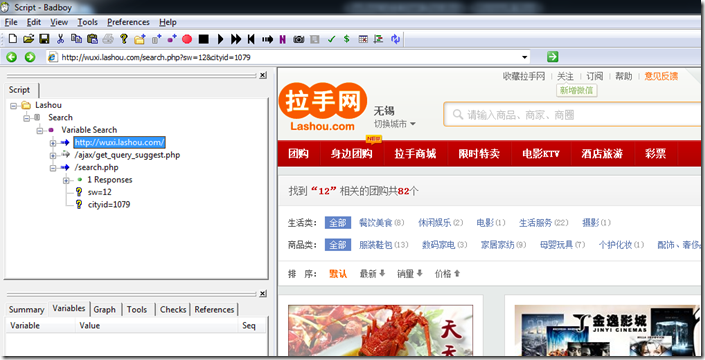
Task: Expand the 1 Responses node
Action: tap(66, 181)
